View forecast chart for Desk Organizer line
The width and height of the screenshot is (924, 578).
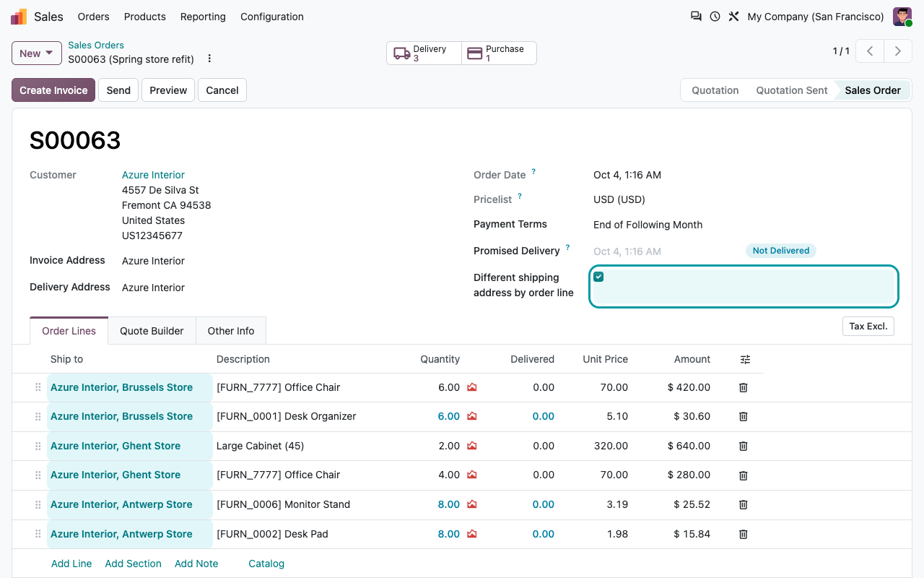pyautogui.click(x=472, y=417)
